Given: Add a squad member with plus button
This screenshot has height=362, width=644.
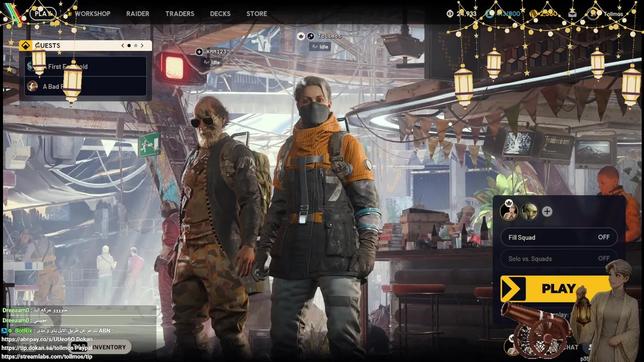Looking at the screenshot, I should coord(547,212).
